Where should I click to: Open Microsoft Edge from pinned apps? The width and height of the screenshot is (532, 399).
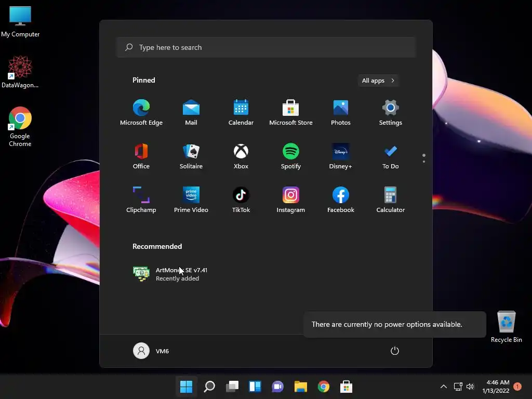141,113
